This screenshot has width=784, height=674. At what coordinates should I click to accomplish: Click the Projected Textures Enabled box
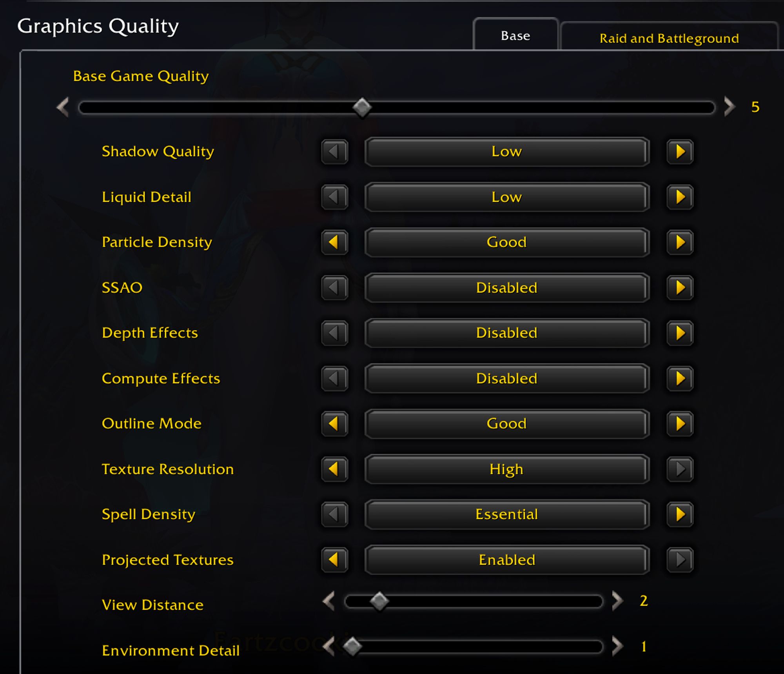pos(506,560)
